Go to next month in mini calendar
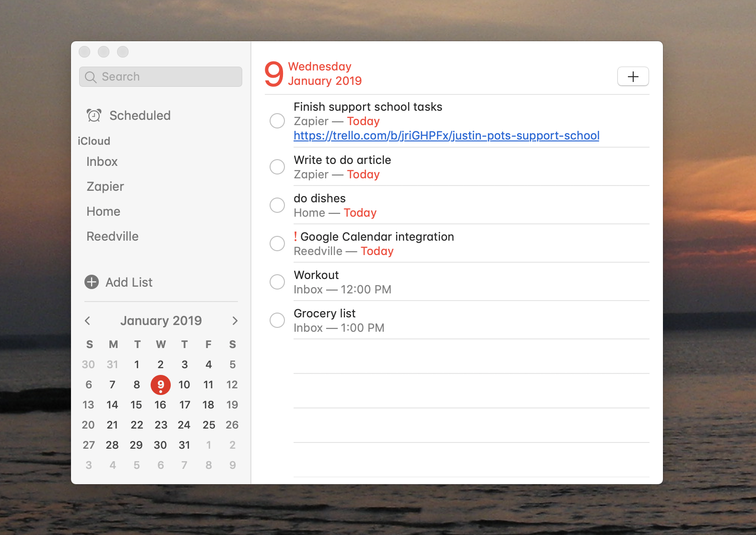The height and width of the screenshot is (535, 756). pos(235,321)
